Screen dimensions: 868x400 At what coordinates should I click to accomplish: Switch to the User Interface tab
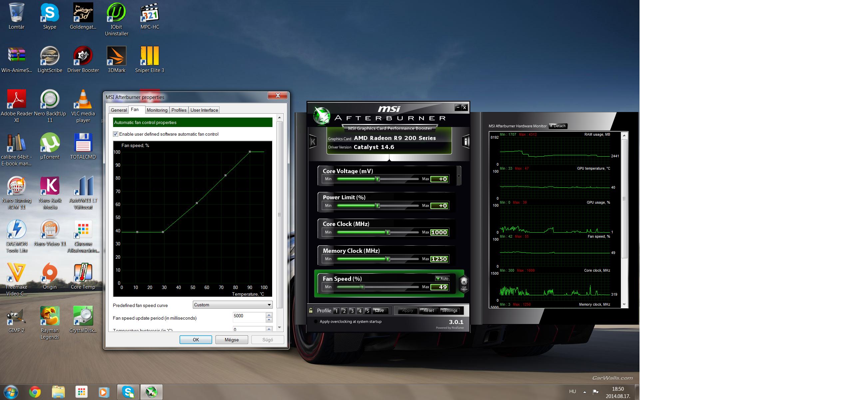(x=204, y=110)
